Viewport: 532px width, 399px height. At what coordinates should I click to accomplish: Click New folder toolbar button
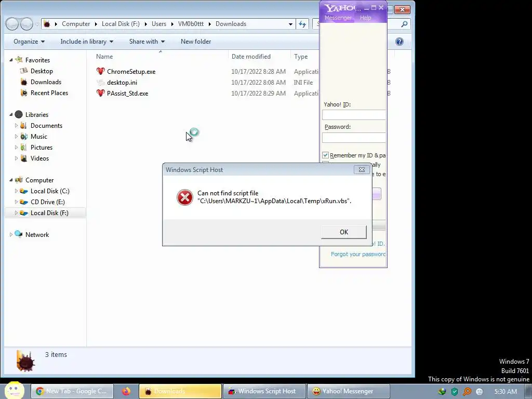(196, 42)
